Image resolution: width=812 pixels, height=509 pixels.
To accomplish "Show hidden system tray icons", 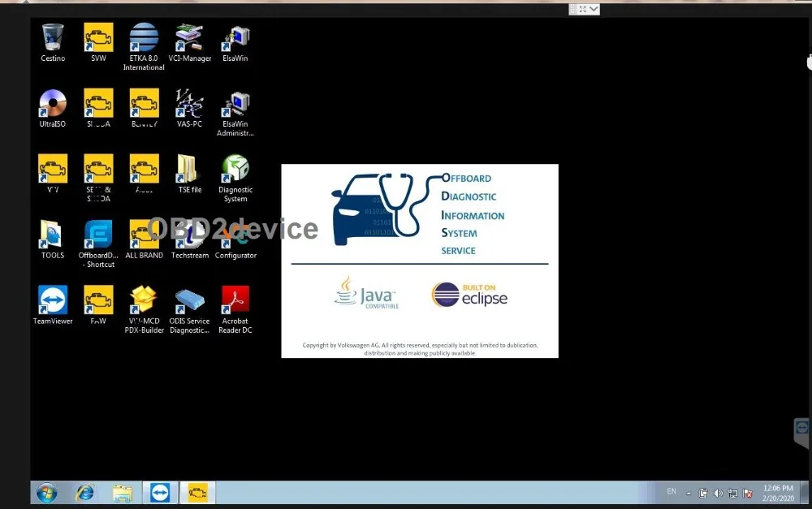I will pos(689,493).
